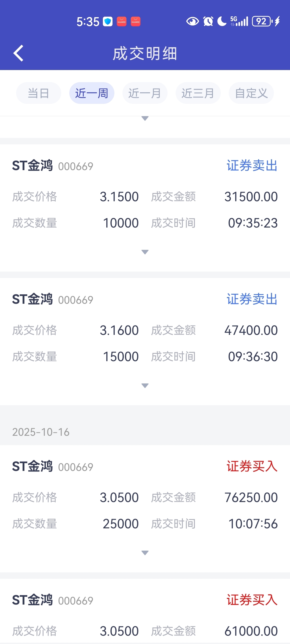Select the 当日 filter tab

[x=38, y=93]
